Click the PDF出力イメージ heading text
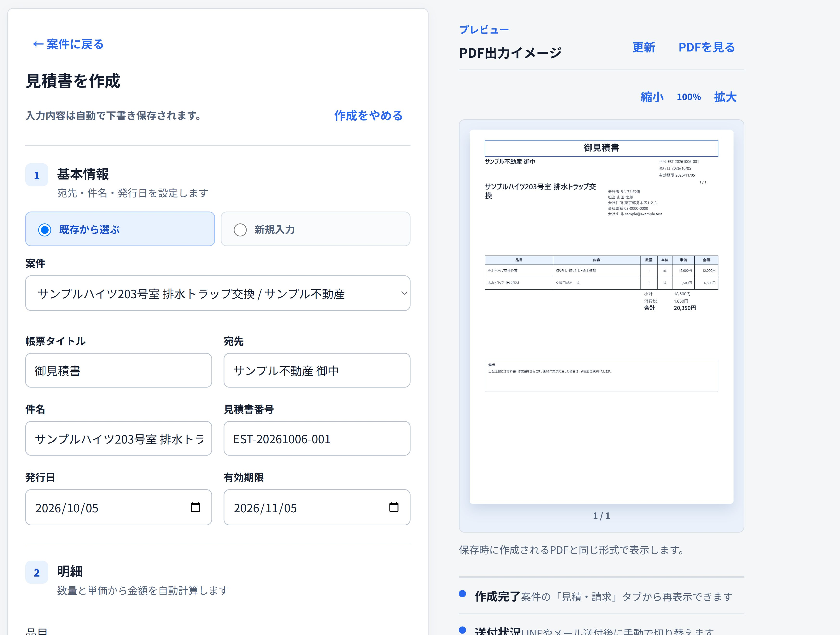 pyautogui.click(x=510, y=53)
